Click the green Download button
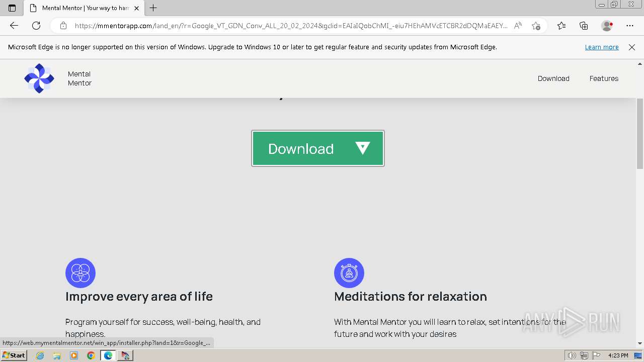This screenshot has width=644, height=362. click(318, 148)
